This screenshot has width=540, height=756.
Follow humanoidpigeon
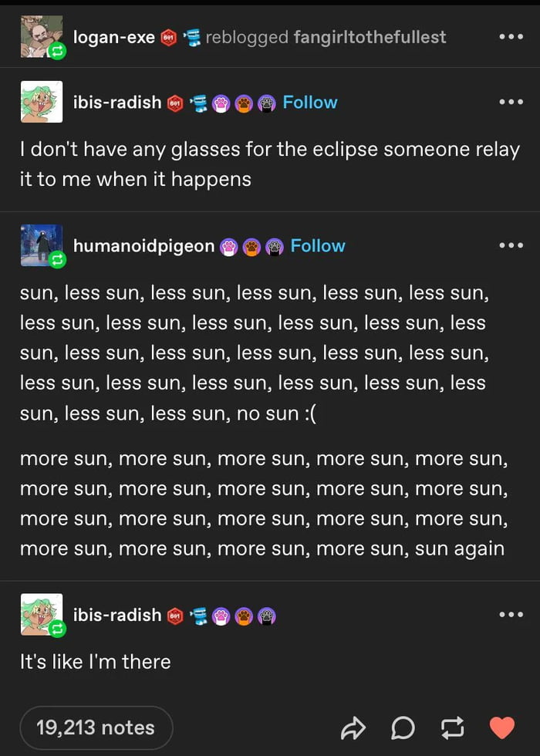click(318, 245)
